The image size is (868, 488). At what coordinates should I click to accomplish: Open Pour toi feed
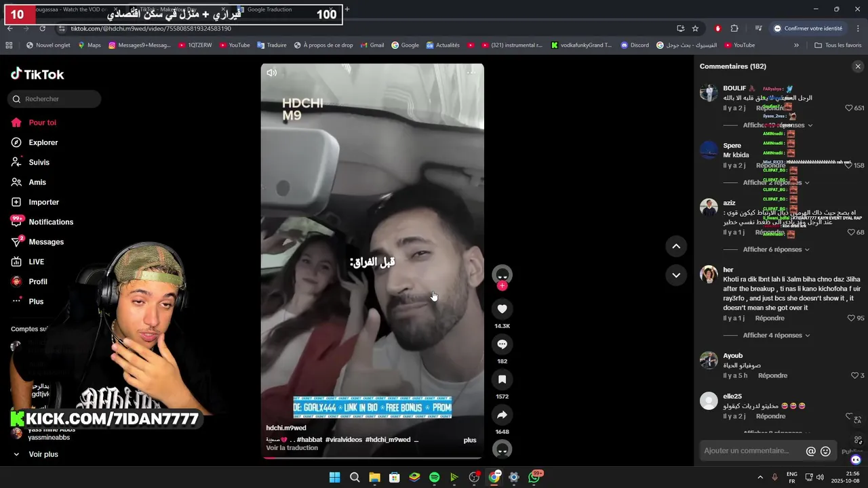42,123
